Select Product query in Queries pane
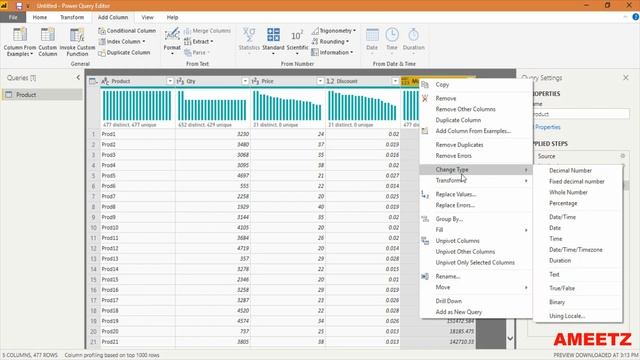This screenshot has width=640, height=360. tap(42, 95)
